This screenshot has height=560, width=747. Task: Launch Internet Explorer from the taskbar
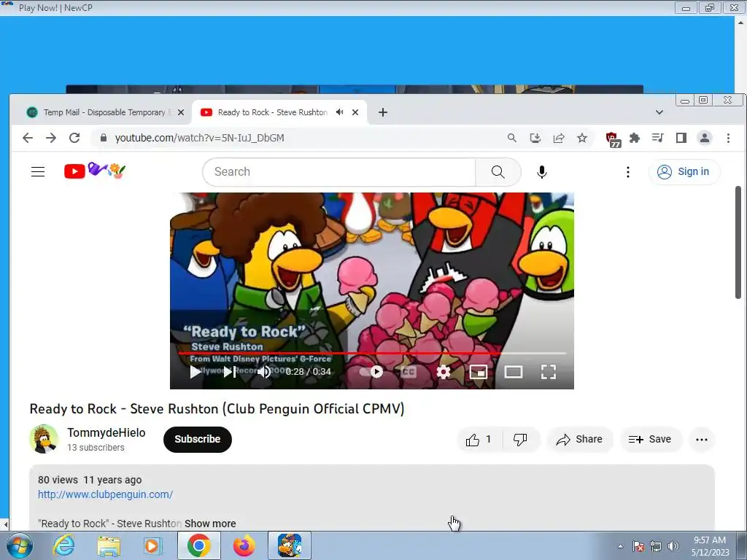[64, 545]
